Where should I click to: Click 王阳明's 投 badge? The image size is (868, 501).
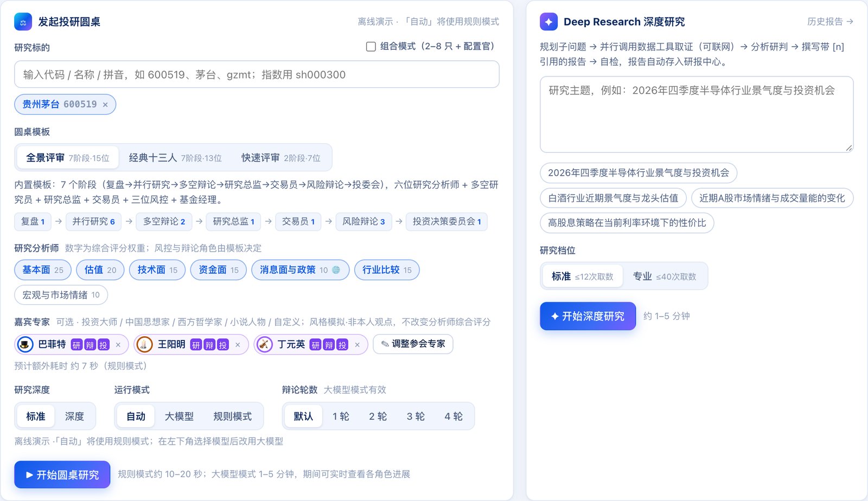(x=222, y=345)
